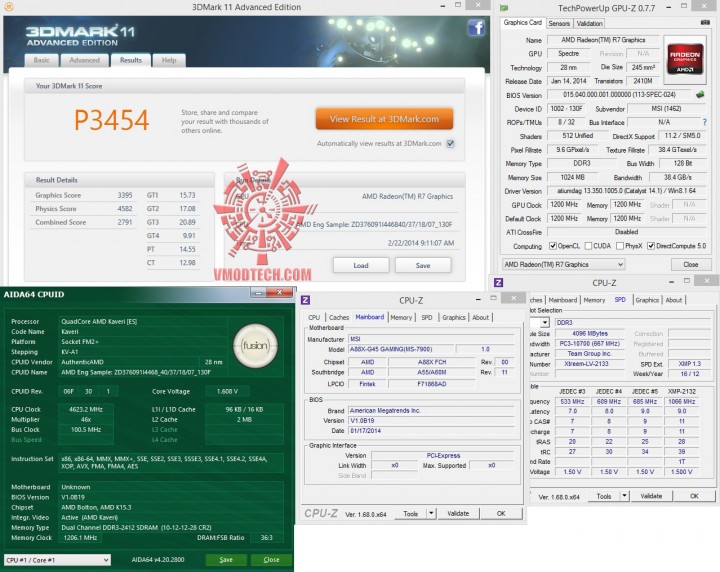Click the Physics Score value 4582
This screenshot has width=720, height=572.
point(124,208)
